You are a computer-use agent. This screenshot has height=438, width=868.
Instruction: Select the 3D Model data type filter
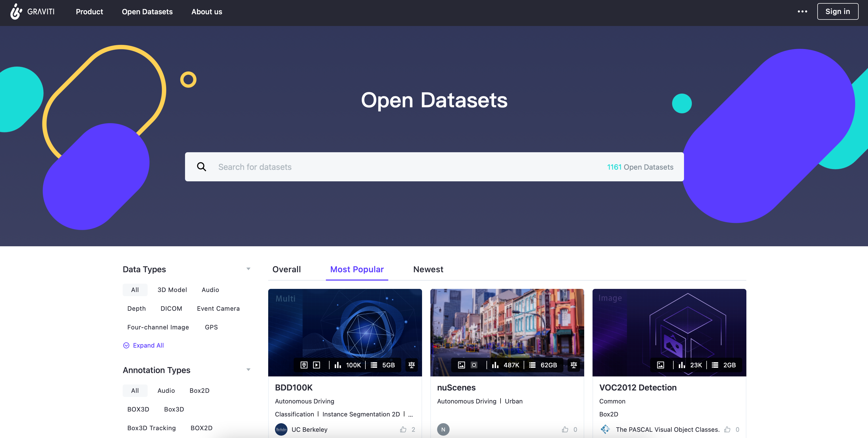[x=172, y=290]
